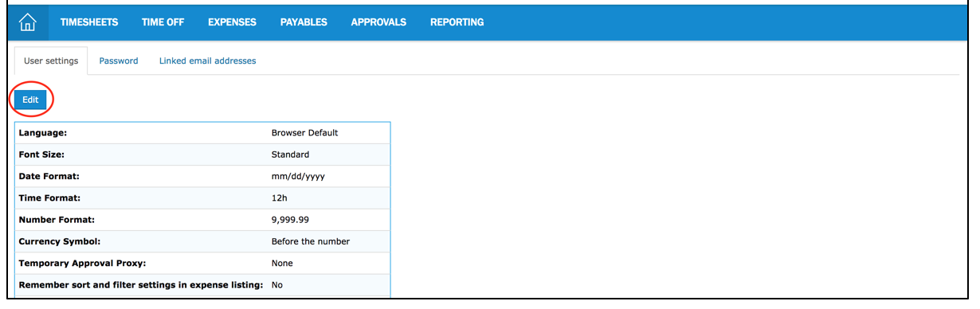Open the Timesheets menu

(x=89, y=22)
